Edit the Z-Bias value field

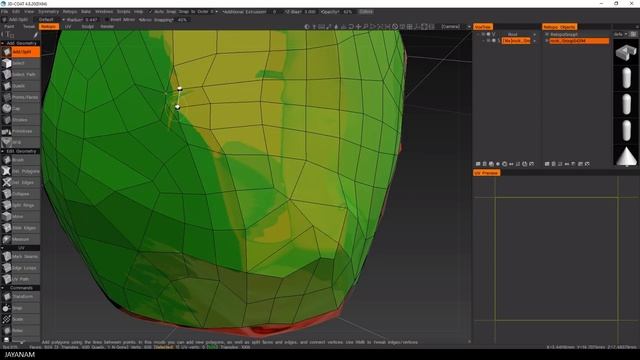point(310,12)
